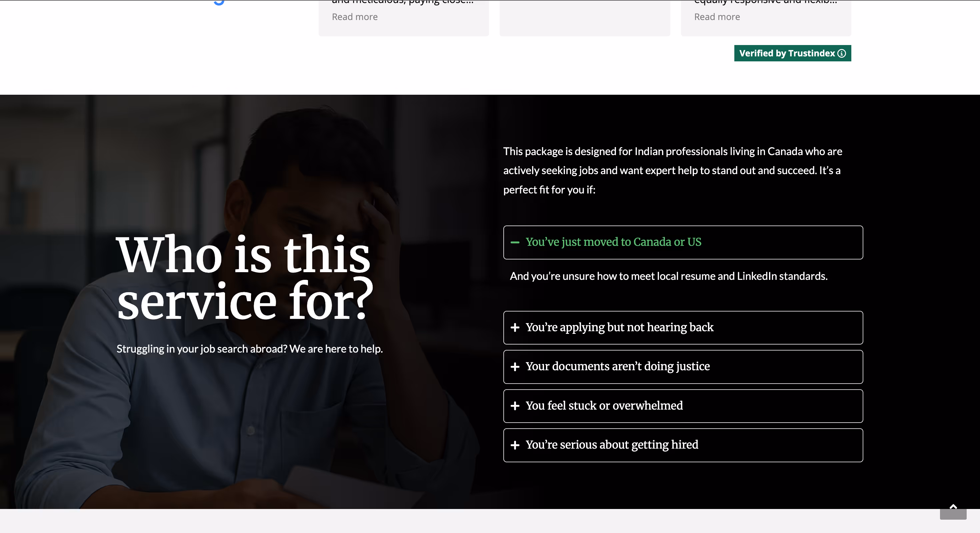Expand "You're serious about getting hired" section
Screen dimensions: 980x533
pos(683,445)
